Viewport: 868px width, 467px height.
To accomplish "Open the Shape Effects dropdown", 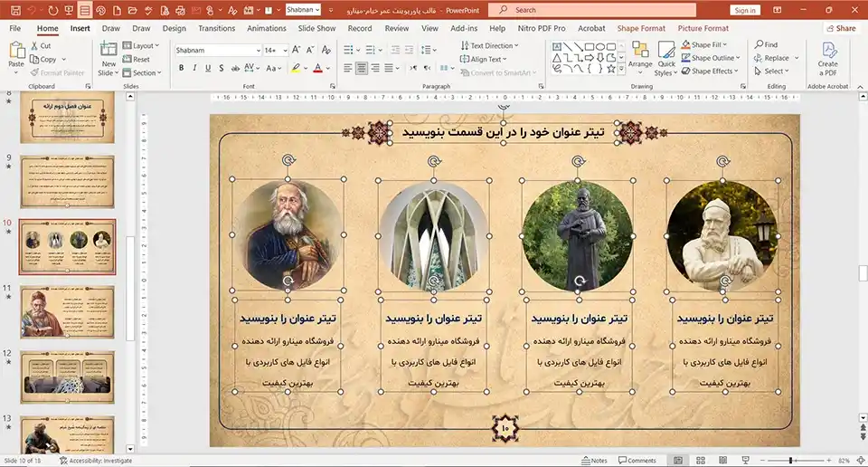I will (x=711, y=71).
